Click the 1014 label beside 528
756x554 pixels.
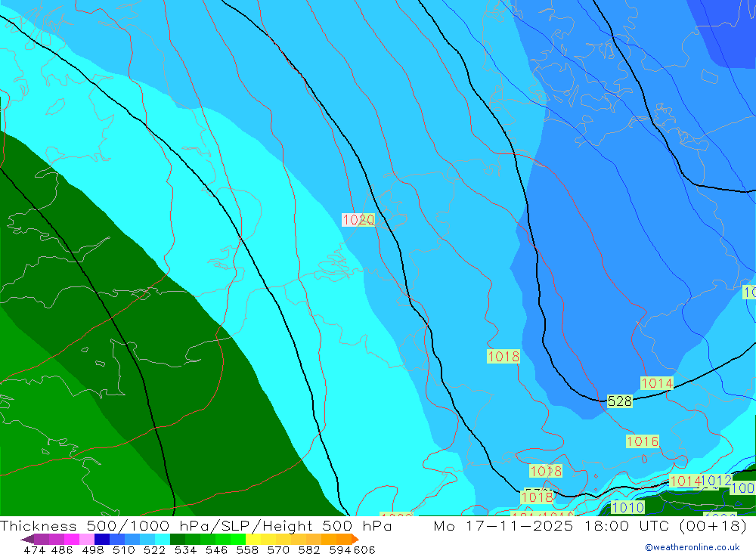pos(657,383)
